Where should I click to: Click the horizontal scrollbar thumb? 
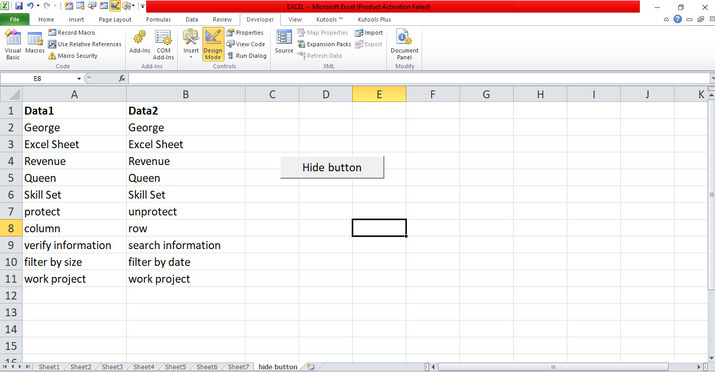[x=553, y=367]
